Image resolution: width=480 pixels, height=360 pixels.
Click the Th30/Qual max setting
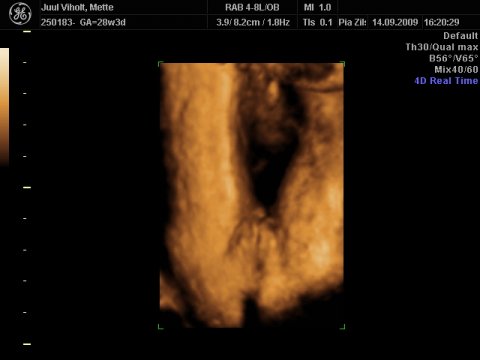coord(442,47)
